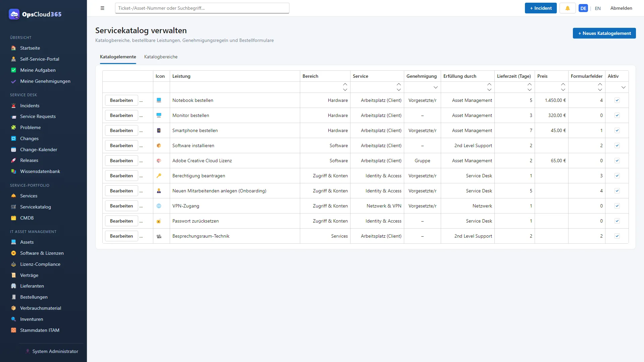This screenshot has width=644, height=362.
Task: Click the Inventuren magnifier icon
Action: coord(13,319)
